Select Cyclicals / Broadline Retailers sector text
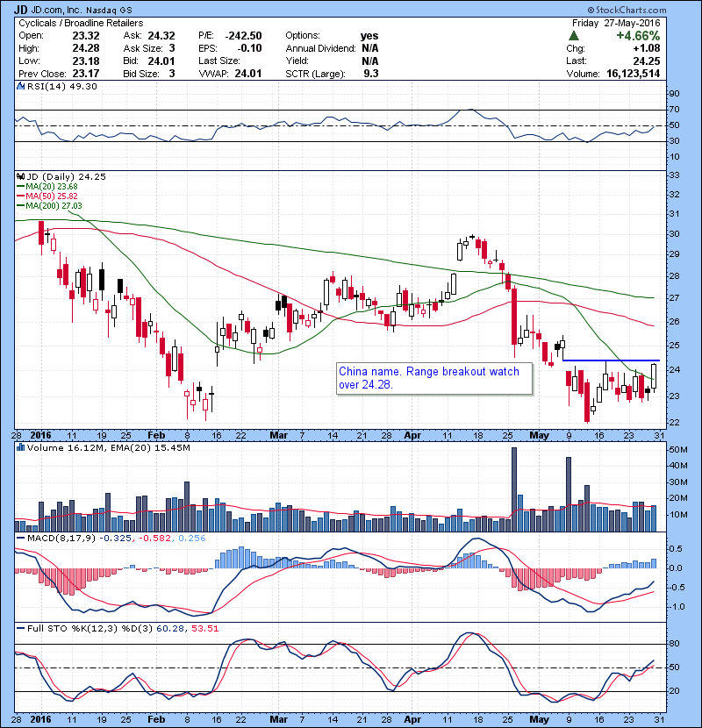This screenshot has width=702, height=728. (x=81, y=23)
